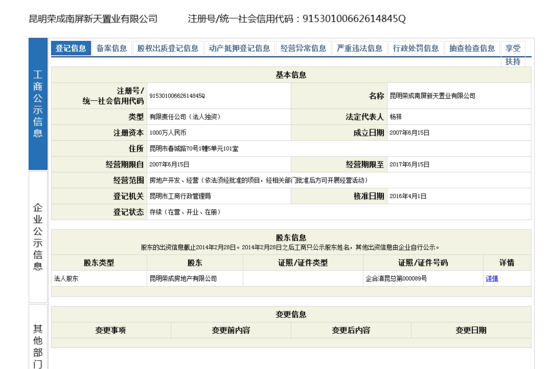The width and height of the screenshot is (550, 369).
Task: Click the 股东信息 section header
Action: coord(291,238)
